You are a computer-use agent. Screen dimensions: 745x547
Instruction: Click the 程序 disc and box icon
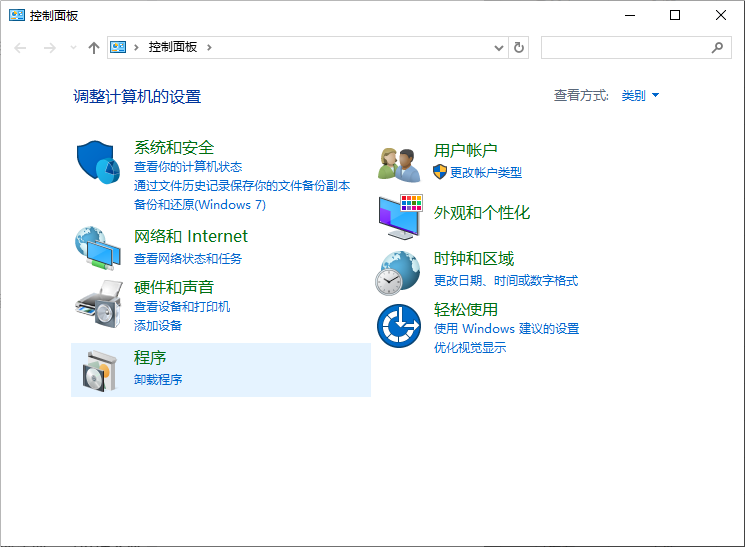point(99,371)
